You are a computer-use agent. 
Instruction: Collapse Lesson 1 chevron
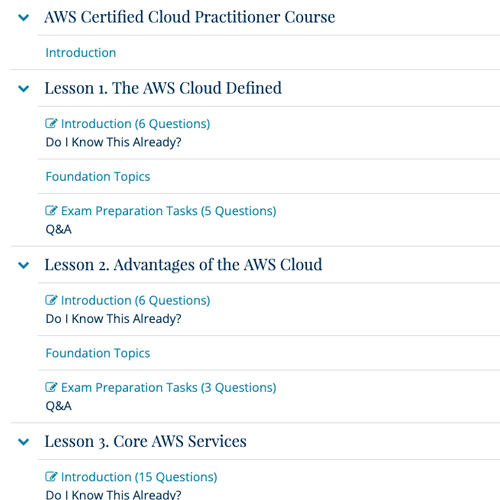click(23, 89)
